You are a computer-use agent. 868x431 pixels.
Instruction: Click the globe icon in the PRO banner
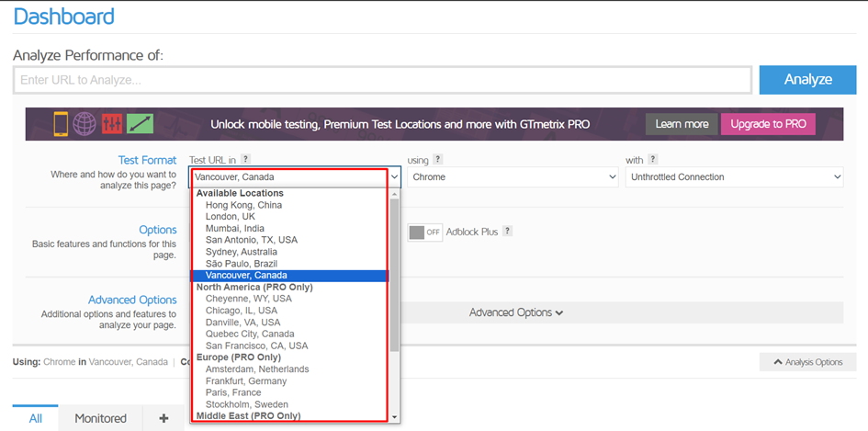click(85, 124)
